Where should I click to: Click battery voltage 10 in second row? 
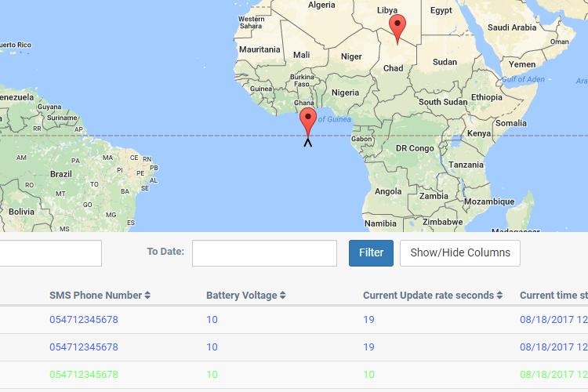coord(212,347)
